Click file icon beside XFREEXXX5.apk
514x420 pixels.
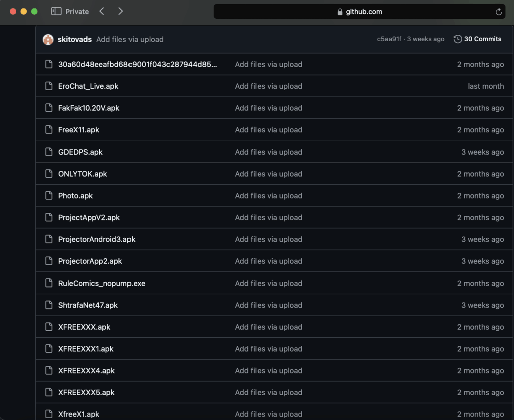49,392
